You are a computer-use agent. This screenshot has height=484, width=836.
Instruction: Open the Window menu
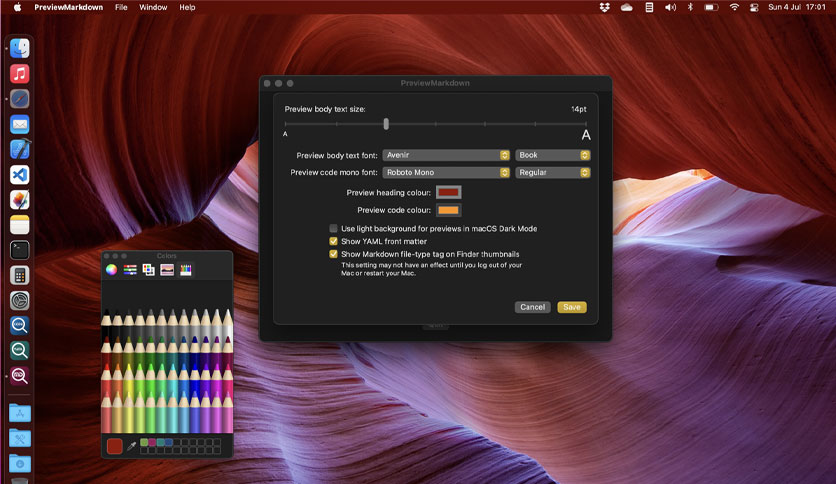153,7
